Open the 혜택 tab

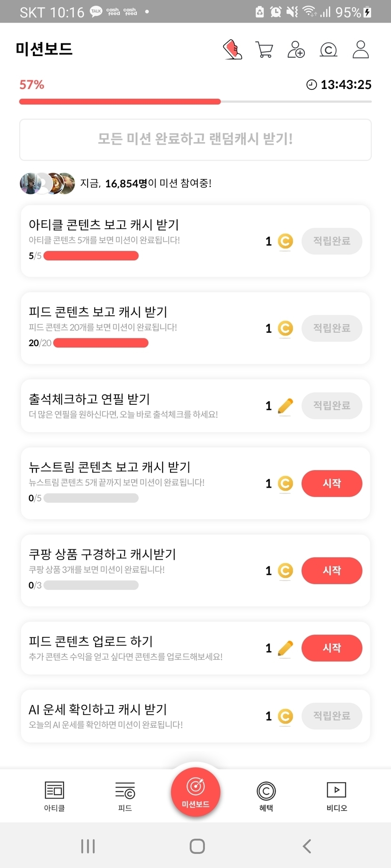pos(266,796)
